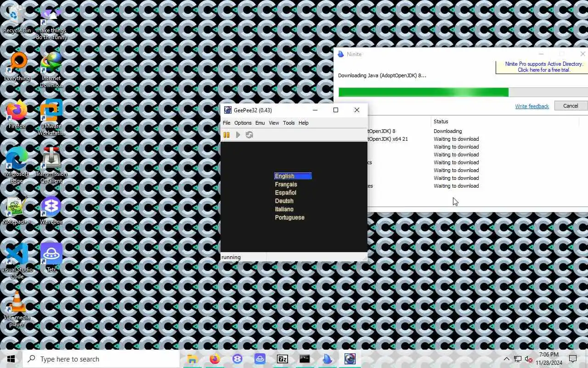Select Portuguese in the emulator language list
This screenshot has height=368, width=588.
point(290,218)
